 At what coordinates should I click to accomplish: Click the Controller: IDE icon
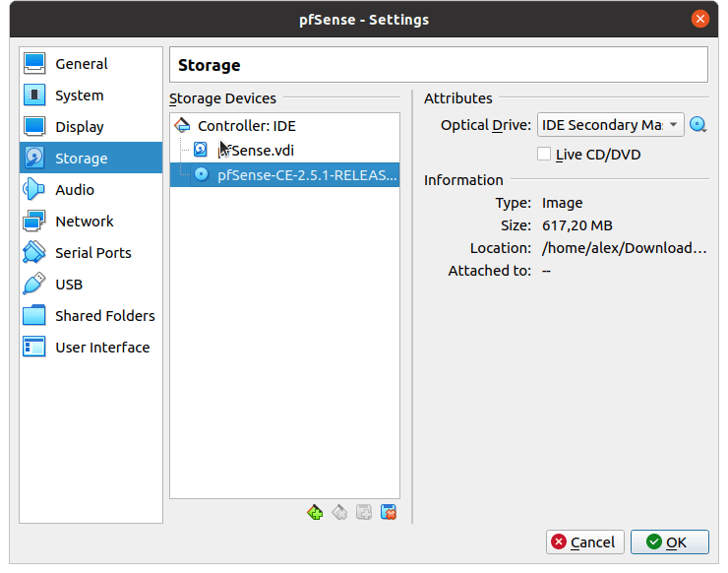pyautogui.click(x=182, y=126)
